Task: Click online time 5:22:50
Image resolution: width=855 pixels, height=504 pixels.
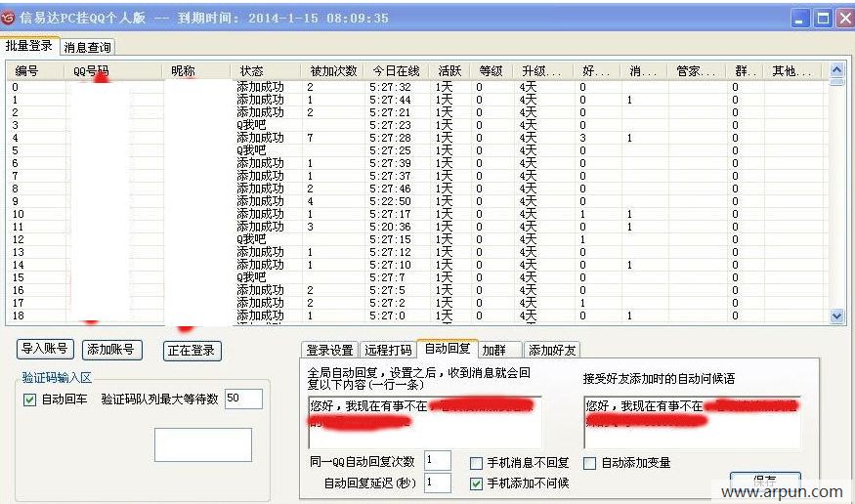Action: click(x=390, y=201)
